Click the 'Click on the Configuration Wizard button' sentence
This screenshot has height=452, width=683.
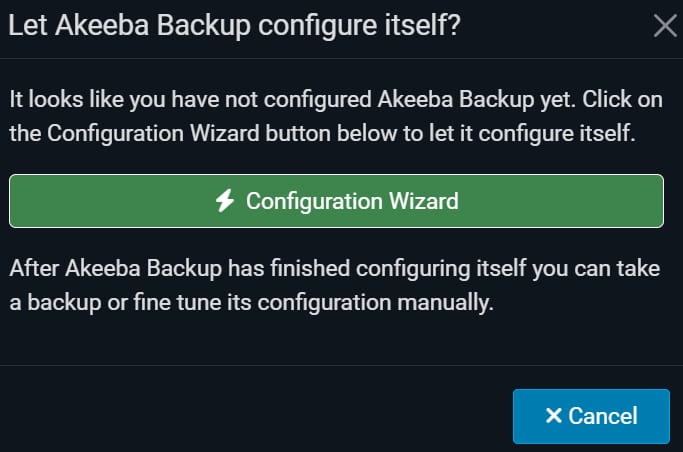click(x=336, y=116)
